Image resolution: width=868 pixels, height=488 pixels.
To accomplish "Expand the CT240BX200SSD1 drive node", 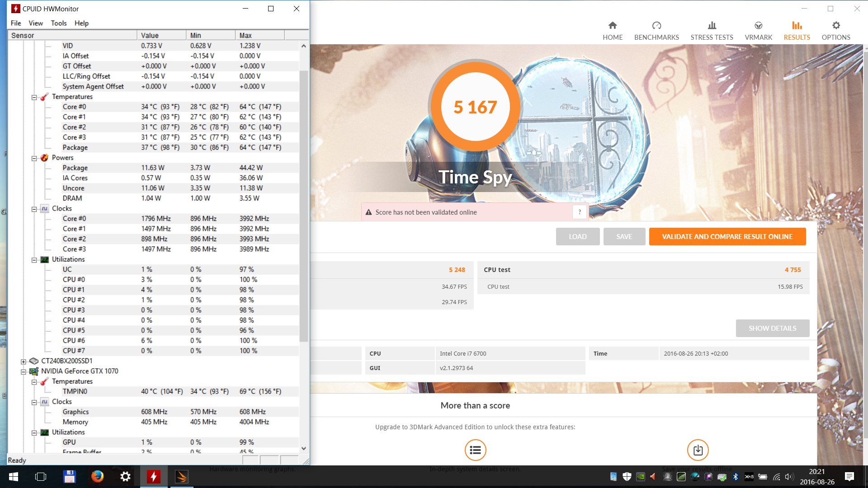I will pos(24,361).
